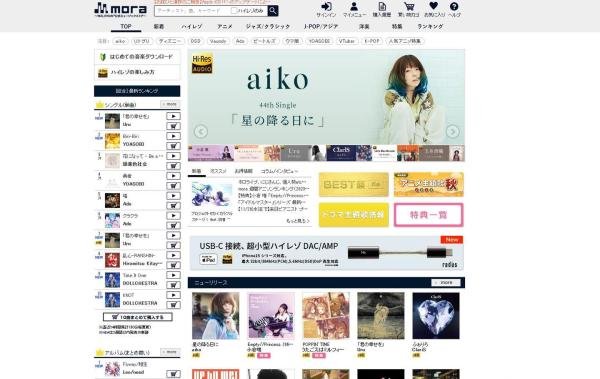The height and width of the screenshot is (379, 600).
Task: Open POPPIN' TIME cover in new releases
Action: [326, 316]
